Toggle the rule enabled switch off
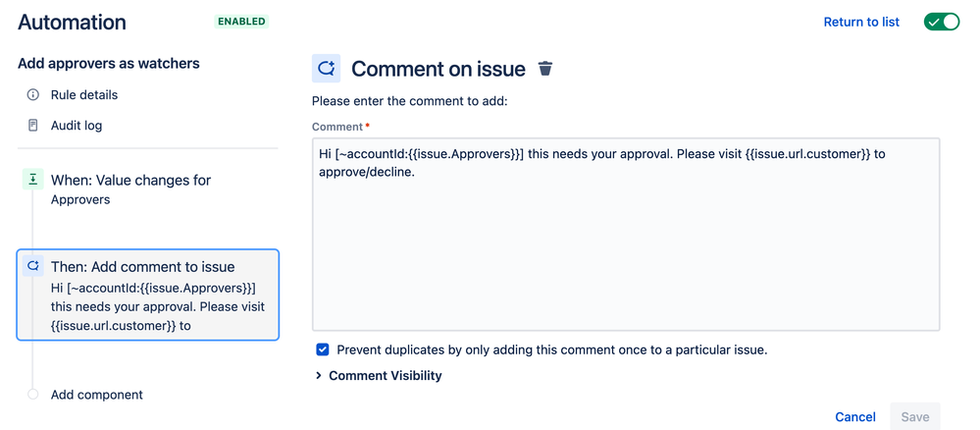The width and height of the screenshot is (980, 430). coord(941,22)
